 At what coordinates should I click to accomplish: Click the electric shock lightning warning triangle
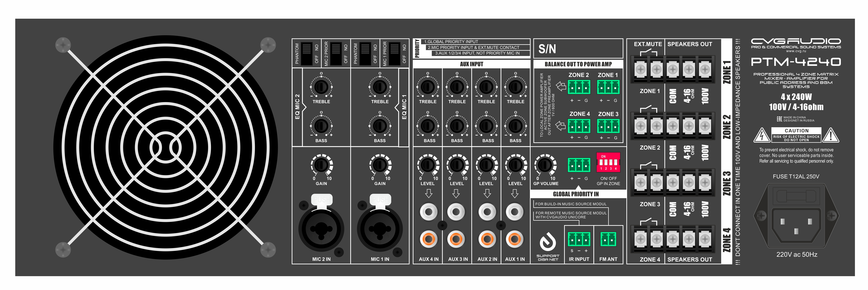tap(762, 135)
